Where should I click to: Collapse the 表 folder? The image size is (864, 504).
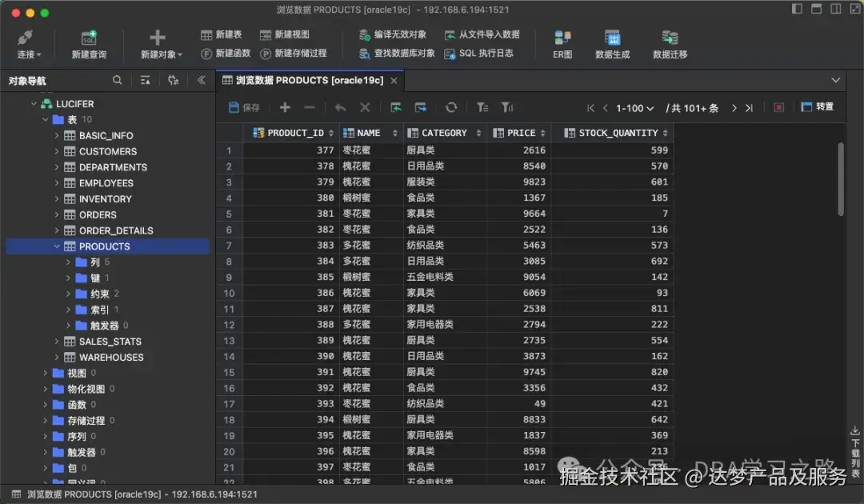coord(45,119)
